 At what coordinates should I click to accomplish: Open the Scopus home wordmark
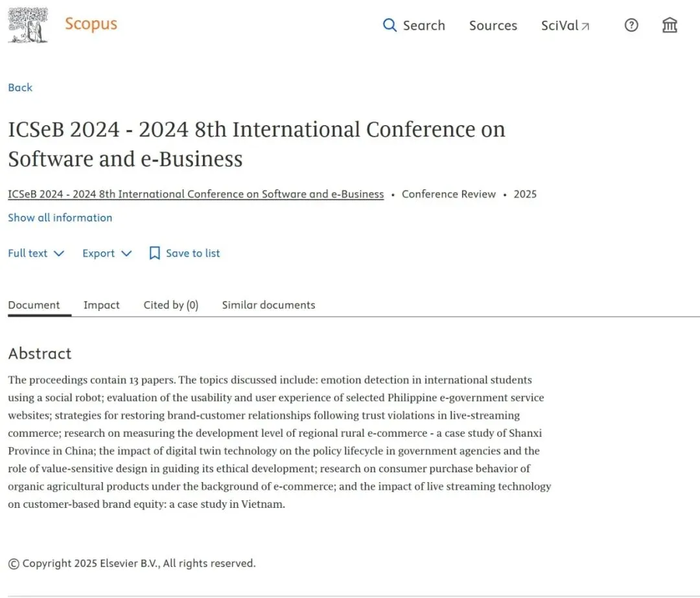click(91, 24)
